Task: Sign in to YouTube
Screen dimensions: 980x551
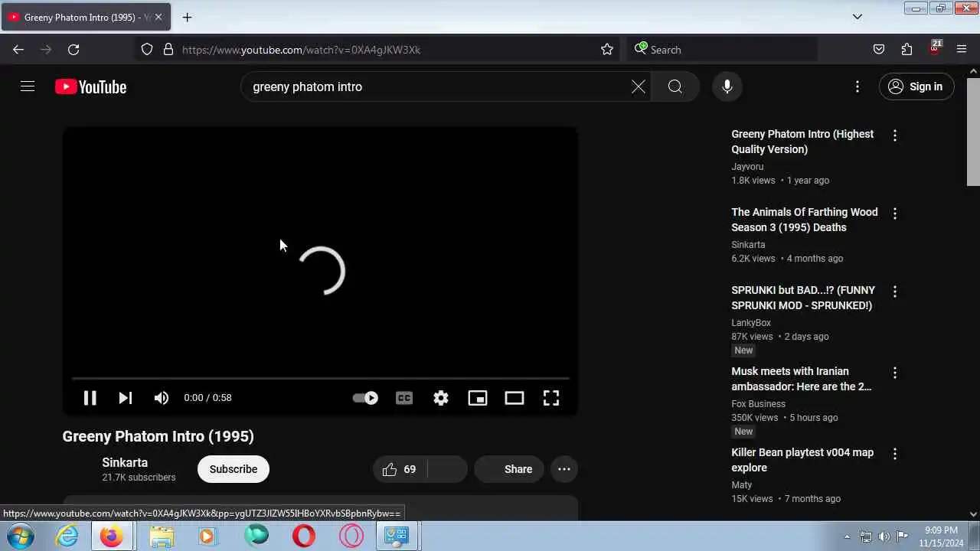Action: click(916, 86)
